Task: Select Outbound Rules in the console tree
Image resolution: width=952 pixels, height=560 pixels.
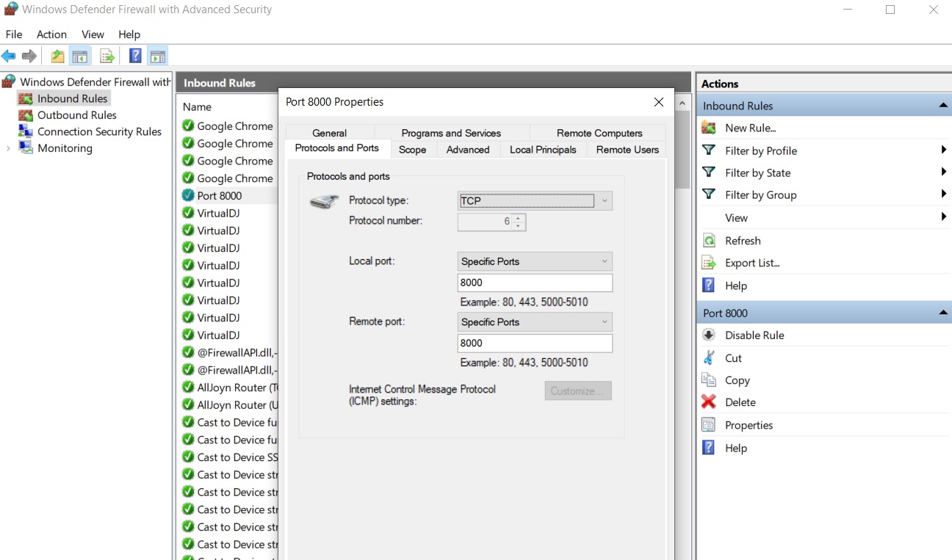Action: click(77, 115)
